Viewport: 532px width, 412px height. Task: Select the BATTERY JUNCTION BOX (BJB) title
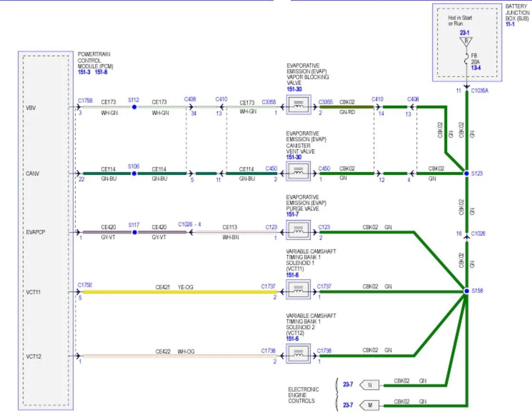click(x=517, y=12)
